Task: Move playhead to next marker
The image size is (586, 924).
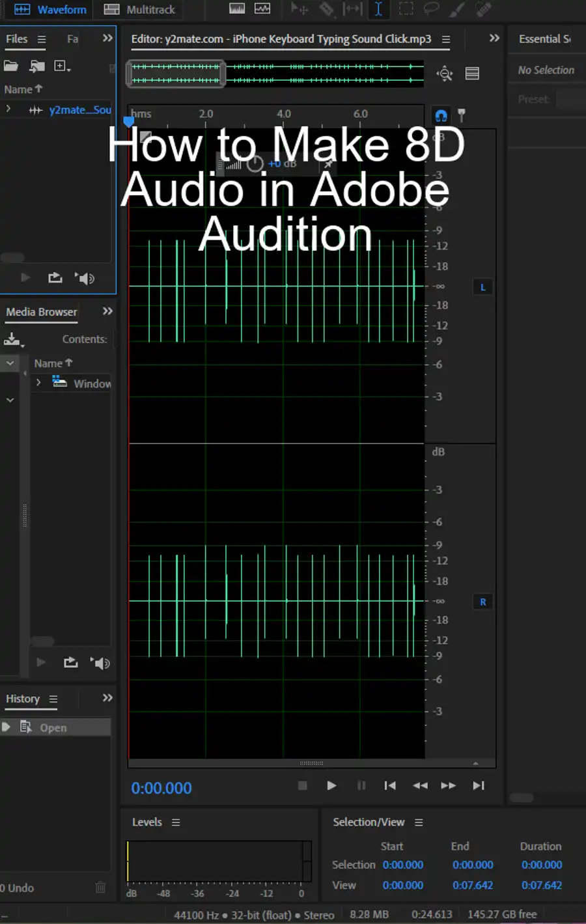Action: (479, 785)
